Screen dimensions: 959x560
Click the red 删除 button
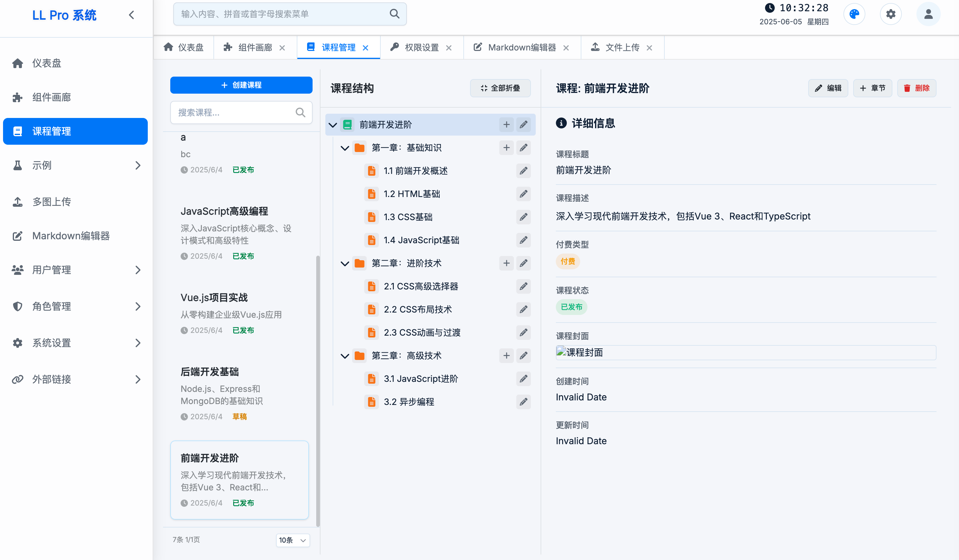click(x=916, y=88)
